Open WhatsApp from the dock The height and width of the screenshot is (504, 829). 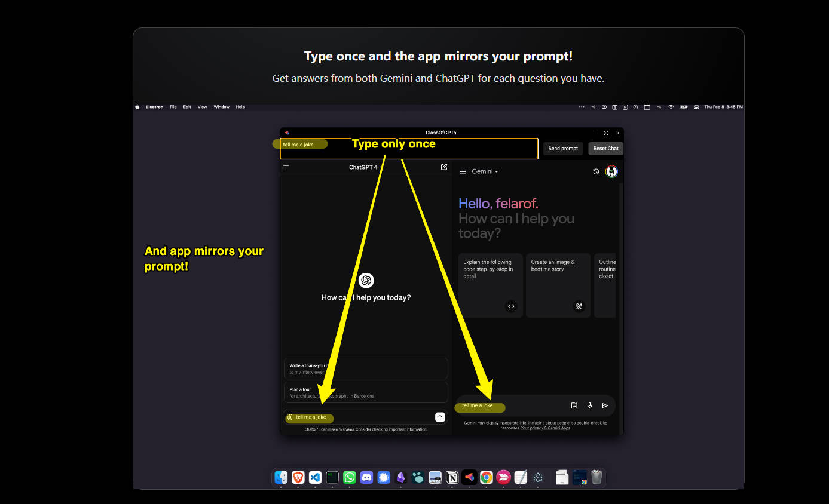(350, 477)
